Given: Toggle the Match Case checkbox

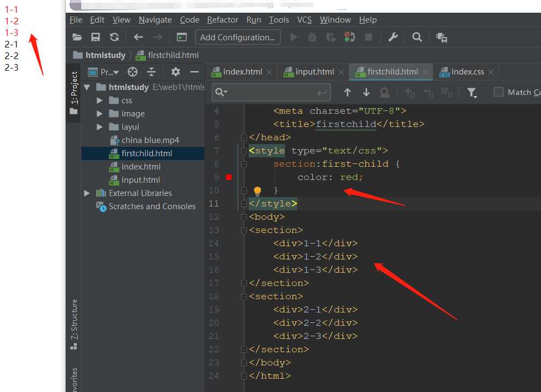Looking at the screenshot, I should [x=498, y=92].
